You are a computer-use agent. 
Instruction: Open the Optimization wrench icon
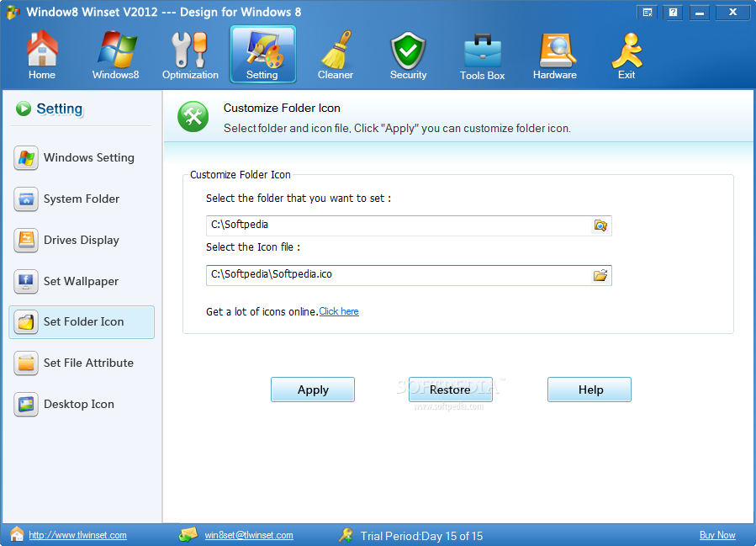click(x=189, y=49)
